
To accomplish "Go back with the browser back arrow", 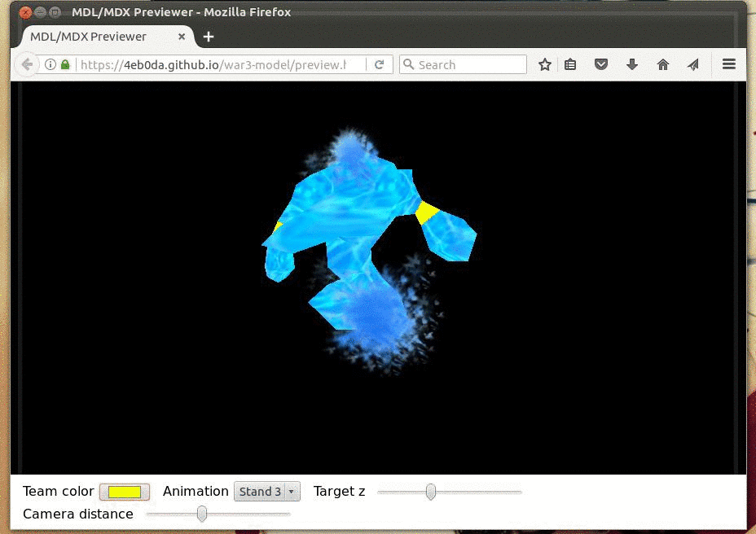I will (x=27, y=64).
